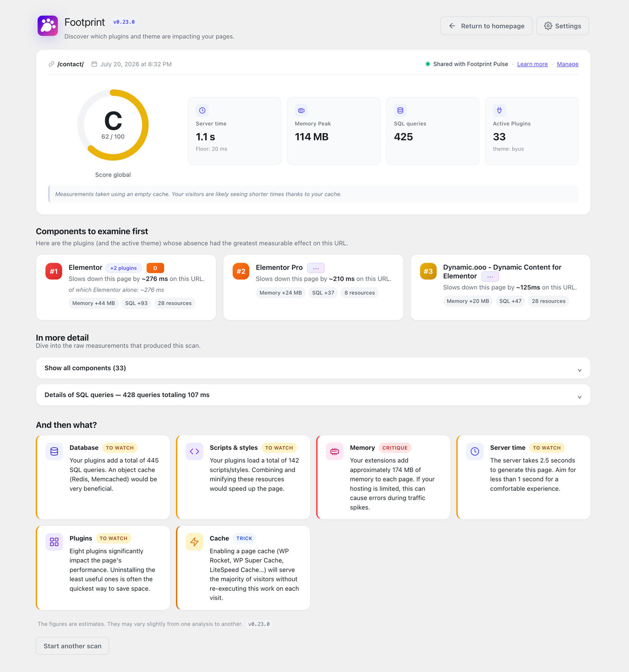Click the empty cache measurements notice
This screenshot has width=629, height=672.
313,194
